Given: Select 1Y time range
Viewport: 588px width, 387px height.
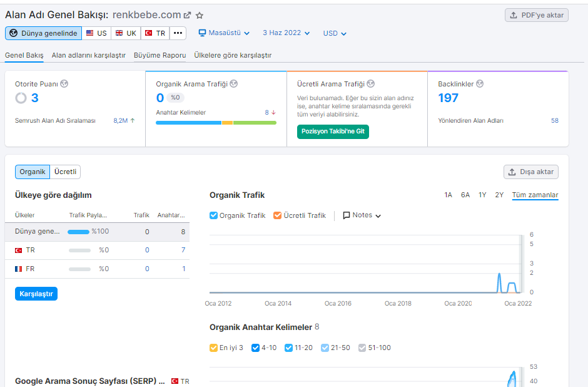Looking at the screenshot, I should coord(482,195).
